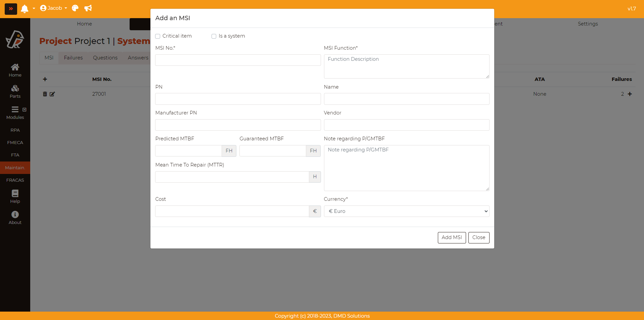Switch to the Failures tab
The width and height of the screenshot is (644, 320).
(73, 58)
